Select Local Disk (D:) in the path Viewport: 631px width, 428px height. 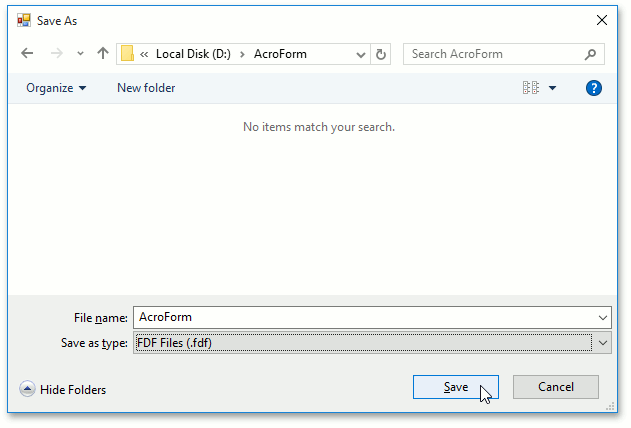(193, 54)
